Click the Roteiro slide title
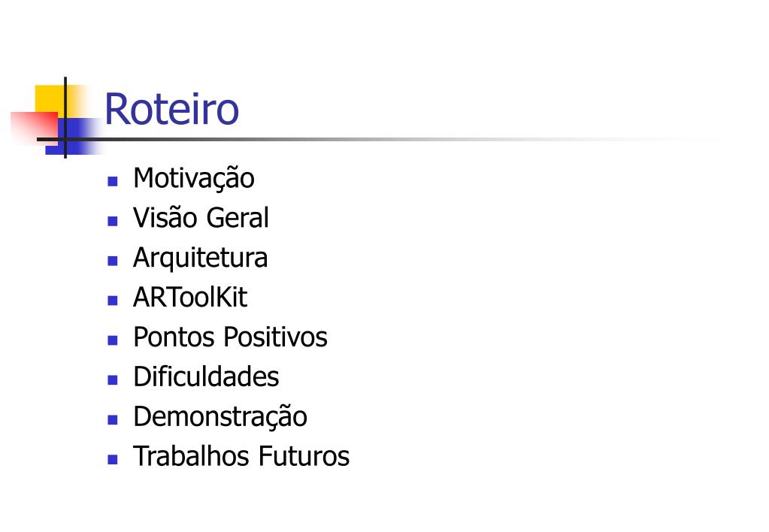Viewport: 769px width, 532px height. click(x=171, y=109)
